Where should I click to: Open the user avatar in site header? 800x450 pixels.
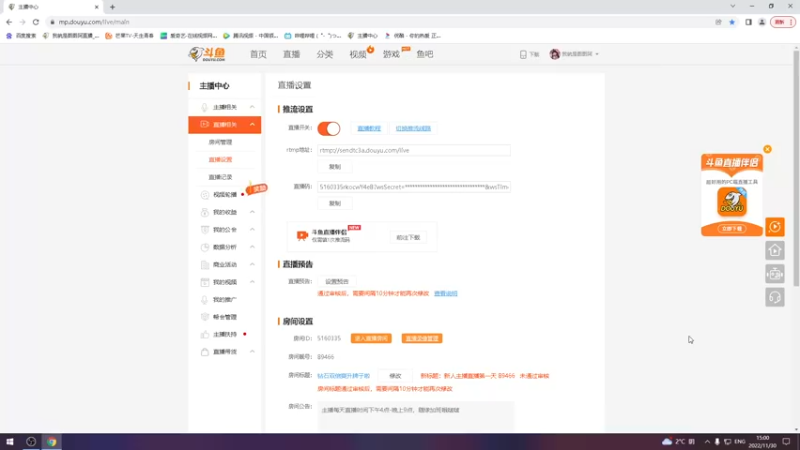click(x=555, y=54)
